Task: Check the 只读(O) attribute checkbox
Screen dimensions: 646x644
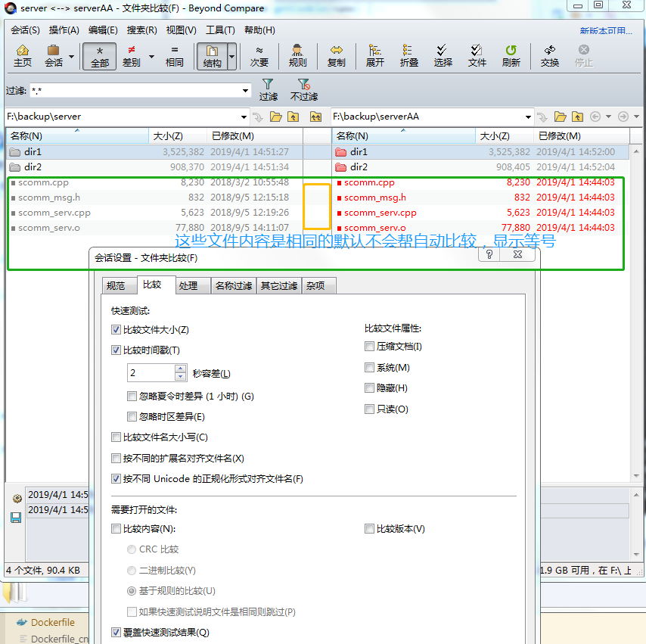Action: pyautogui.click(x=369, y=409)
